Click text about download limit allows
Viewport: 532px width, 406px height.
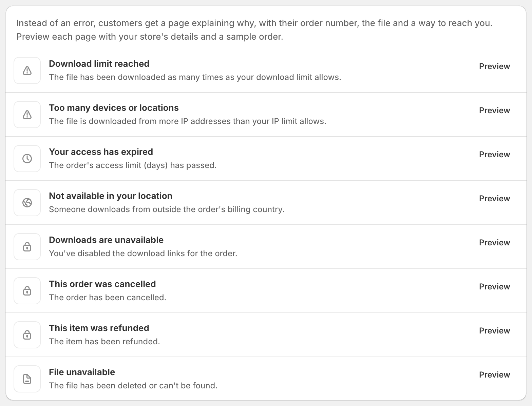click(x=195, y=77)
